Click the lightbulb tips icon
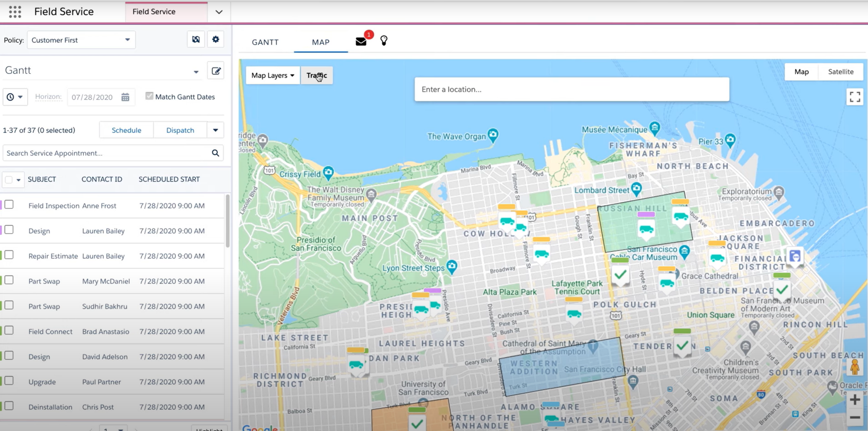This screenshot has height=431, width=868. pos(384,41)
